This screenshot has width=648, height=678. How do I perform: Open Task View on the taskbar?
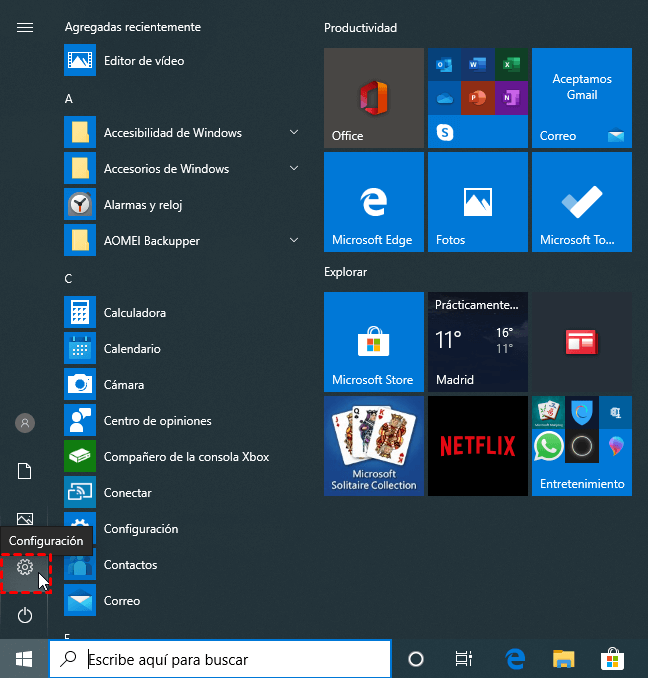point(463,659)
